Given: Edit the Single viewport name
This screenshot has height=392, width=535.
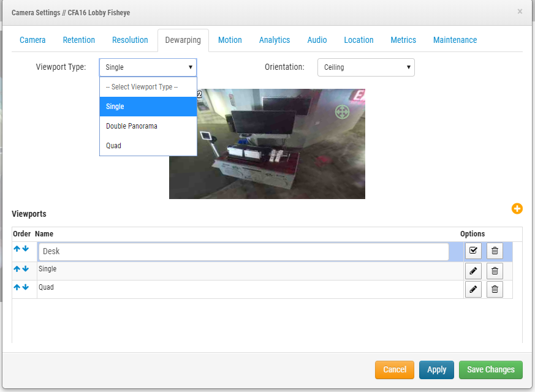Looking at the screenshot, I should click(473, 271).
